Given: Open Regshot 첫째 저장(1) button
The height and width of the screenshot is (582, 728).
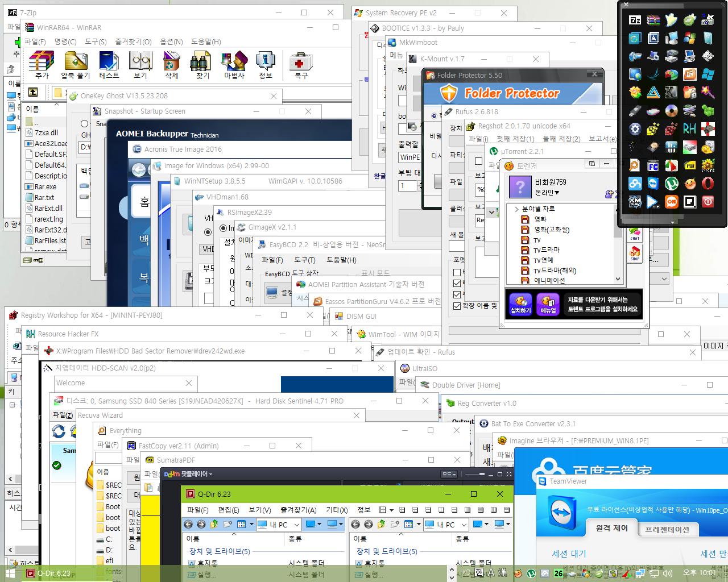Looking at the screenshot, I should pyautogui.click(x=516, y=139).
